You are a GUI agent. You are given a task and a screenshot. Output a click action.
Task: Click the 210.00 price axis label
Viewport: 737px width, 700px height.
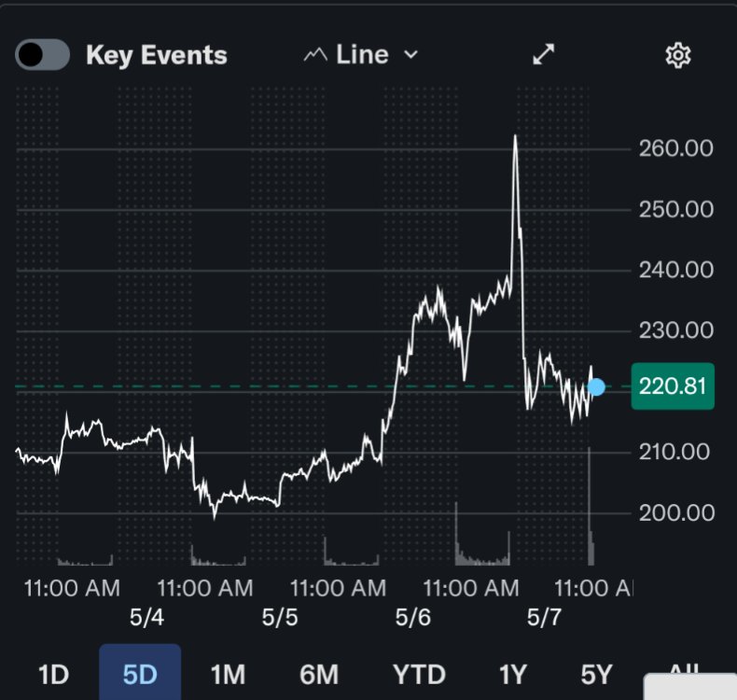click(x=674, y=452)
